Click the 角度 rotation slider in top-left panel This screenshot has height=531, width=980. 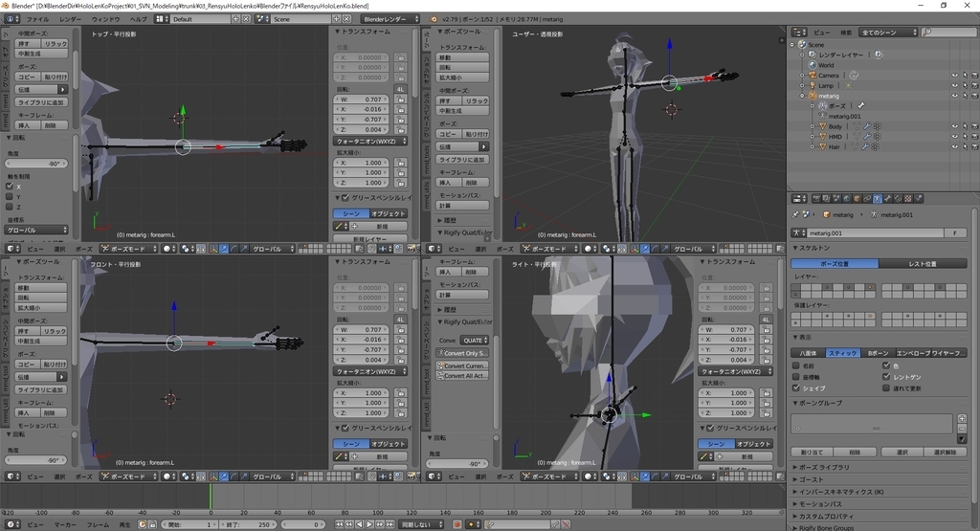click(38, 164)
